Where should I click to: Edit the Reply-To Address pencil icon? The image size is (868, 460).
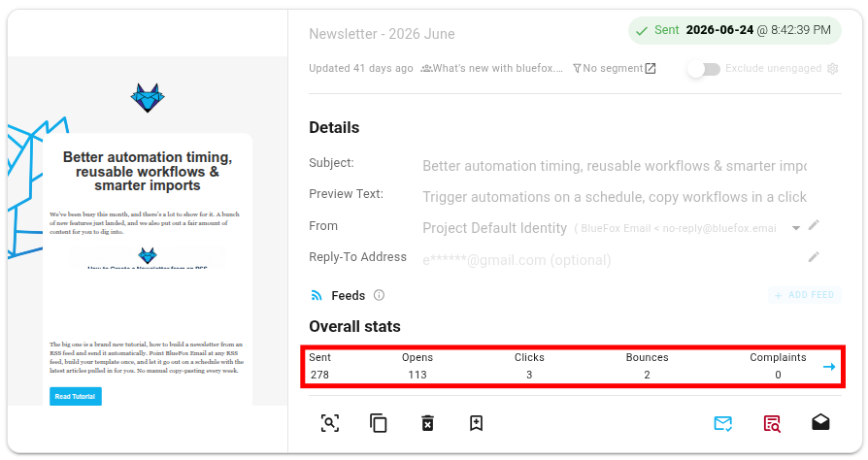tap(814, 257)
